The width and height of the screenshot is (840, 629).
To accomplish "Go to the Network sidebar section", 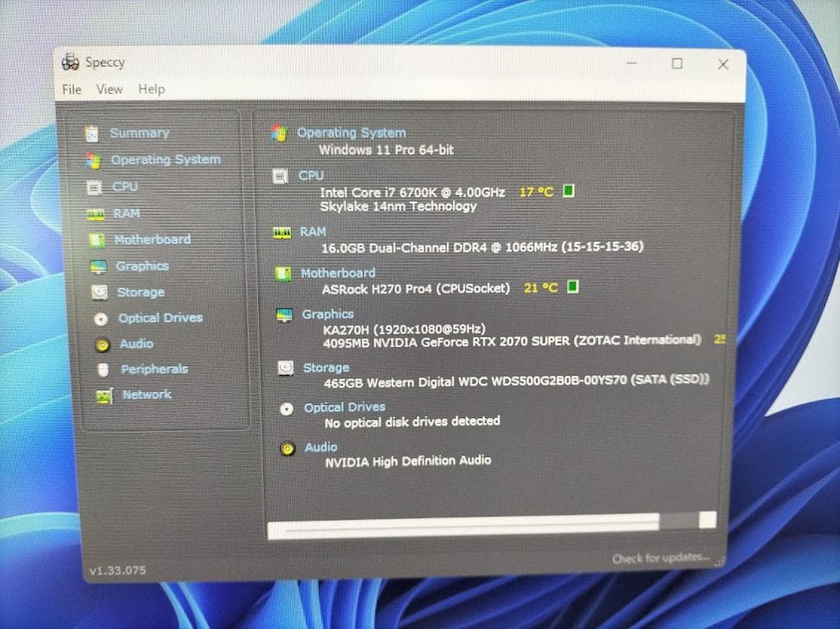I will (x=146, y=395).
